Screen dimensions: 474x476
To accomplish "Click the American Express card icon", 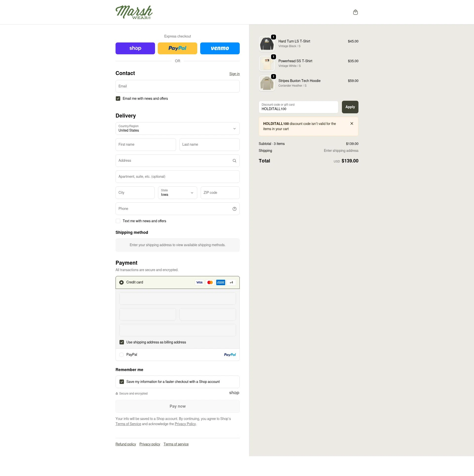I will pos(220,282).
